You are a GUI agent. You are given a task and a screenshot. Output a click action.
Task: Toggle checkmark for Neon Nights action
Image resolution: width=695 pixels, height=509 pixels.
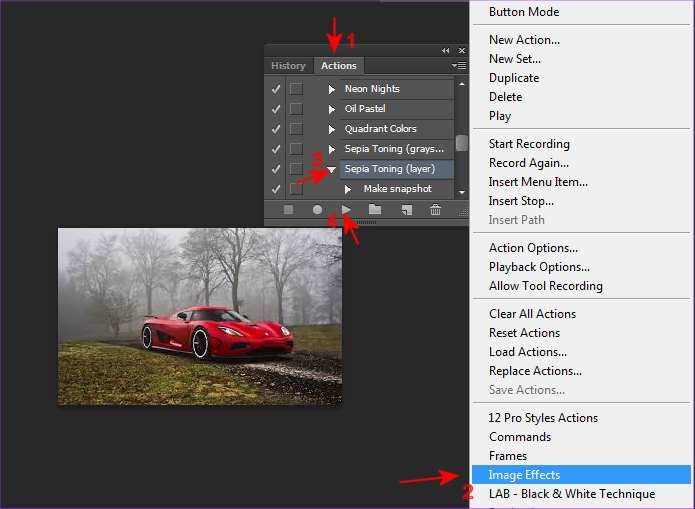[x=276, y=89]
